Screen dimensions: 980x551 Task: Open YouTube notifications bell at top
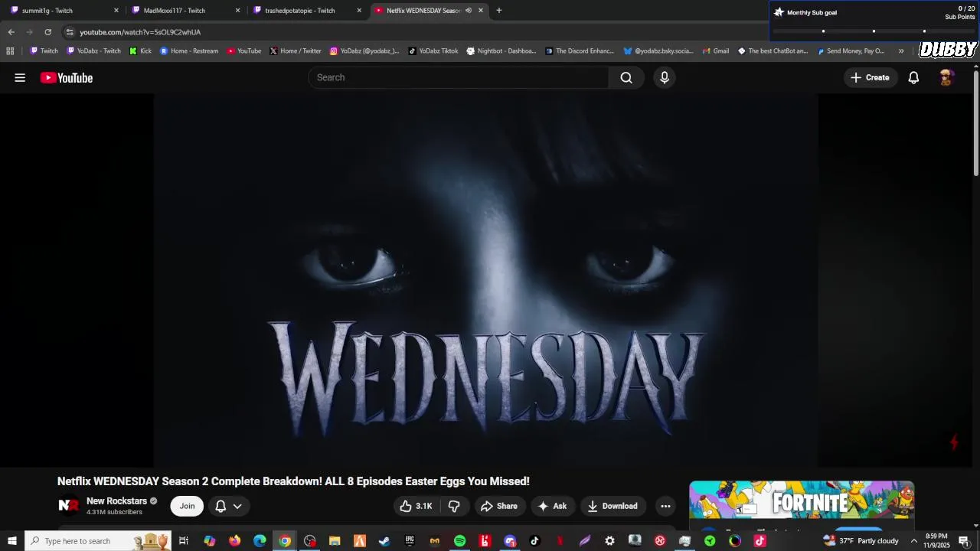tap(913, 77)
